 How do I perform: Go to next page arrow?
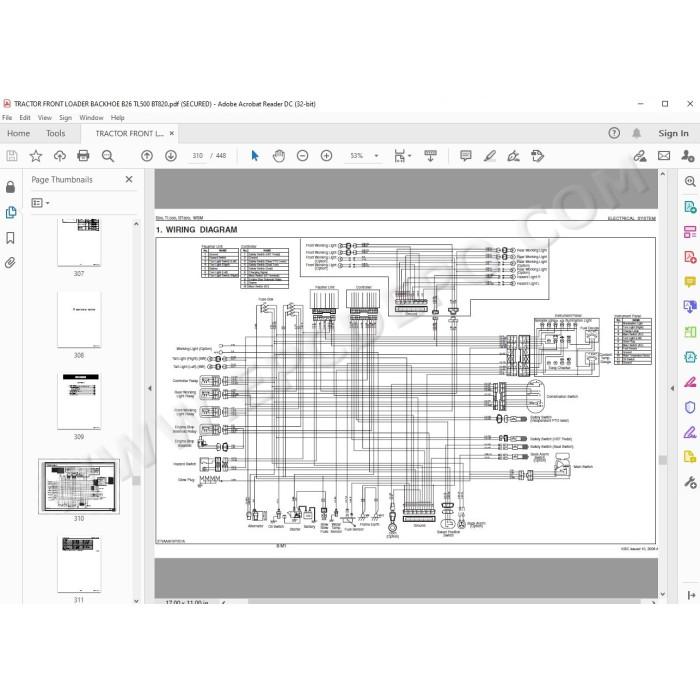point(171,156)
